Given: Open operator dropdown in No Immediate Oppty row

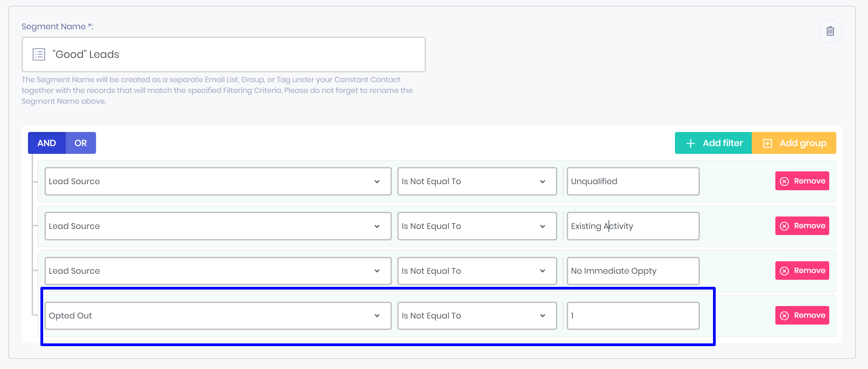Looking at the screenshot, I should pos(477,271).
